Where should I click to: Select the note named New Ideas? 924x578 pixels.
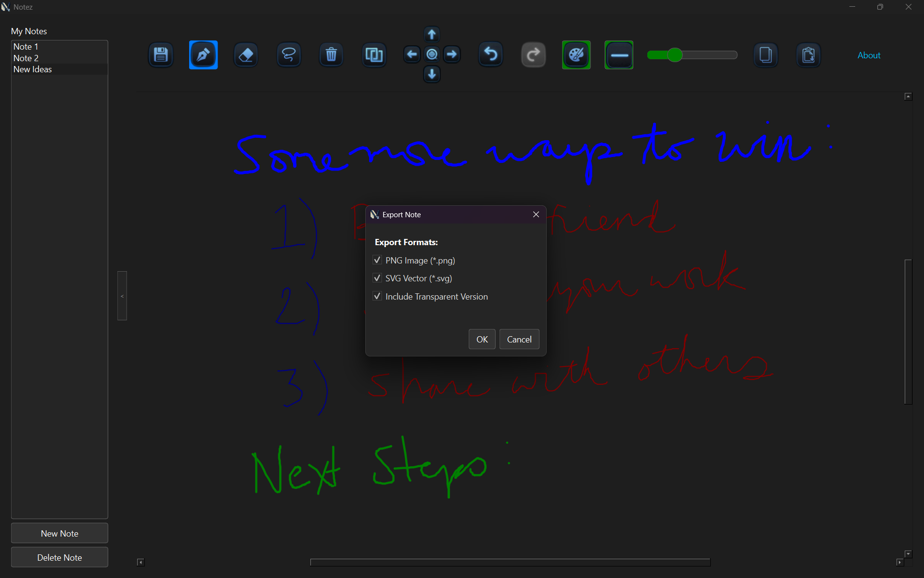point(32,69)
